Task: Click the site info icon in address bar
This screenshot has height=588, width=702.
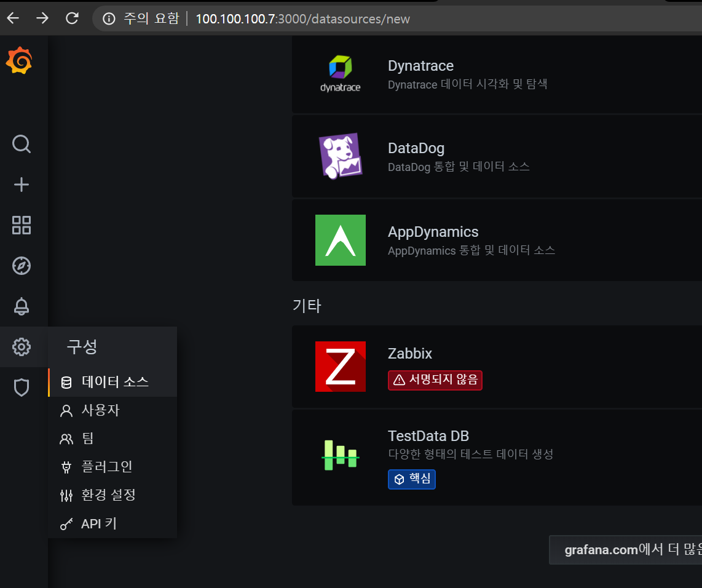Action: pyautogui.click(x=109, y=19)
